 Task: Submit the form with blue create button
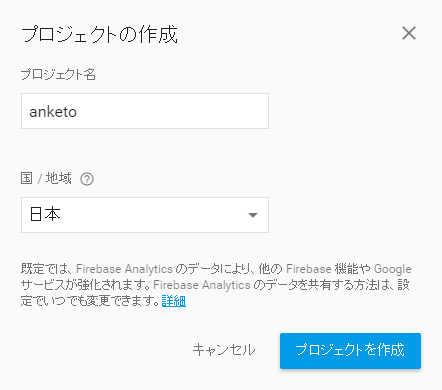[x=350, y=351]
